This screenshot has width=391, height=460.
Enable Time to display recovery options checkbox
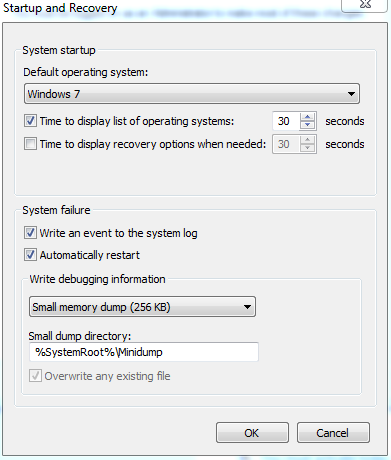(30, 144)
